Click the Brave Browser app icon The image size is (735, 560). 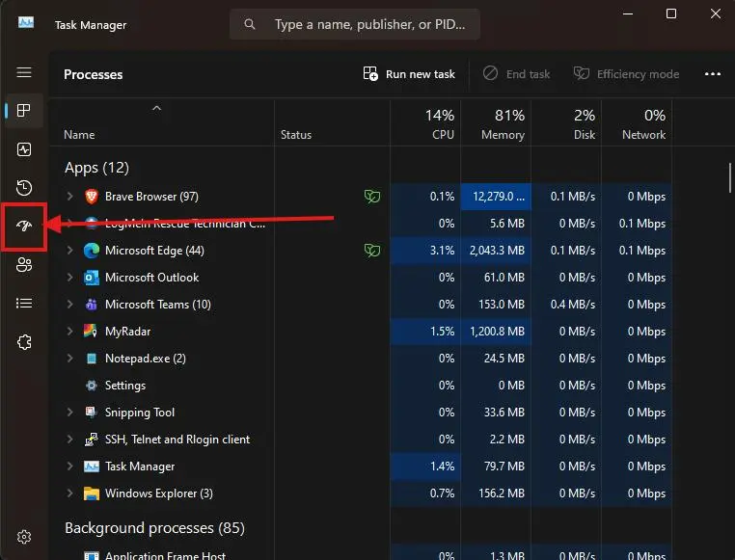tap(92, 197)
